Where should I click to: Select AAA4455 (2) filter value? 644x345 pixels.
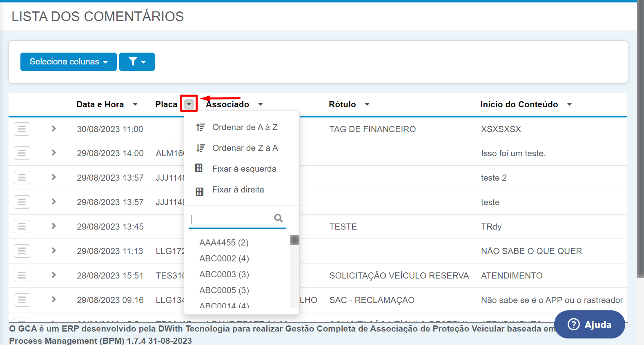pos(224,243)
